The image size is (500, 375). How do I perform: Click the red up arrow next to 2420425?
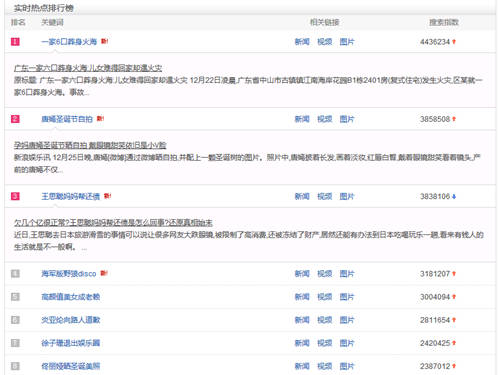[454, 343]
